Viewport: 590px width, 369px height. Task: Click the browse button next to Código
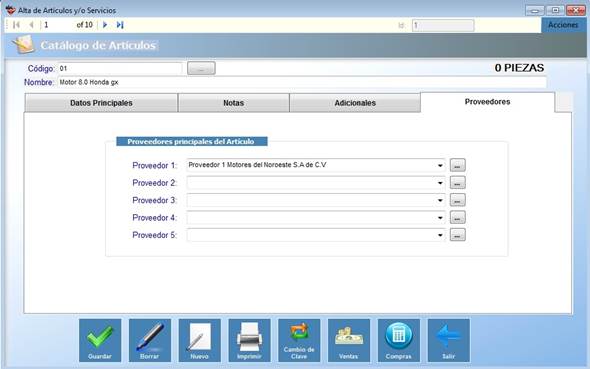point(201,68)
